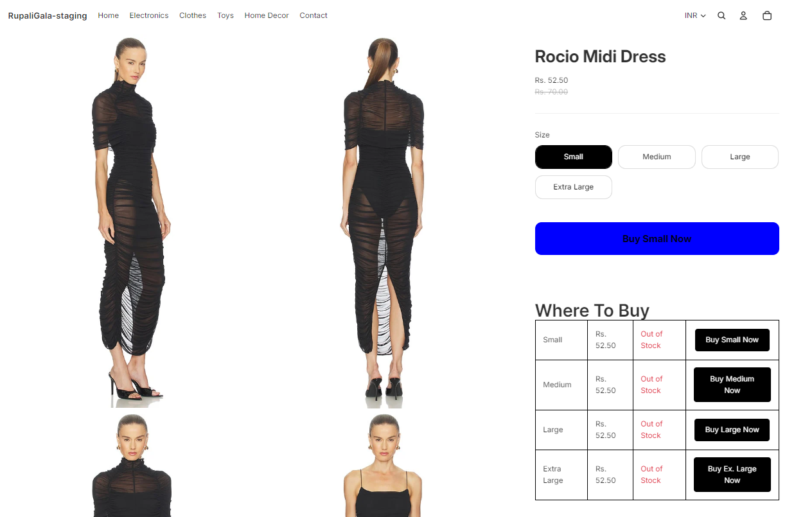This screenshot has height=517, width=812.
Task: Open the Toys category link
Action: point(225,15)
